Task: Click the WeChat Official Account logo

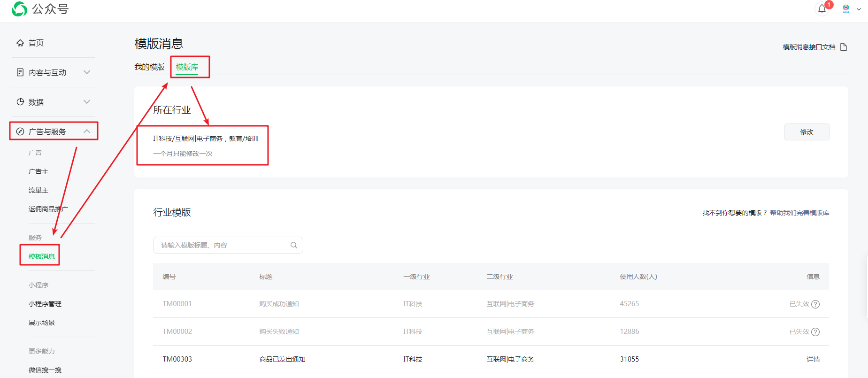Action: pos(20,9)
